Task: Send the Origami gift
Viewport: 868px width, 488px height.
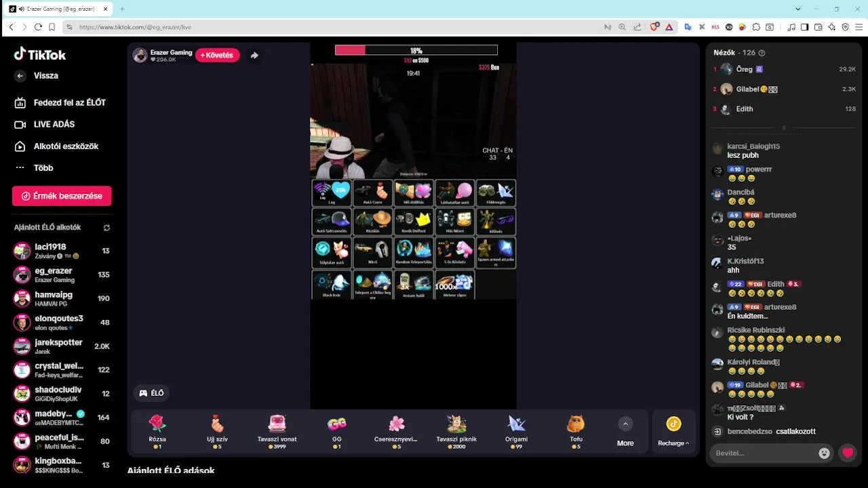Action: 517,432
